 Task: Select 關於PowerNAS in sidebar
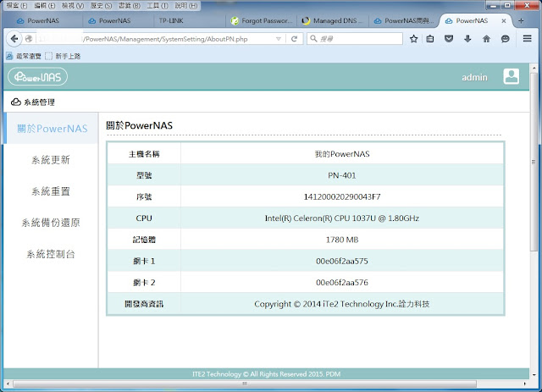click(x=53, y=129)
